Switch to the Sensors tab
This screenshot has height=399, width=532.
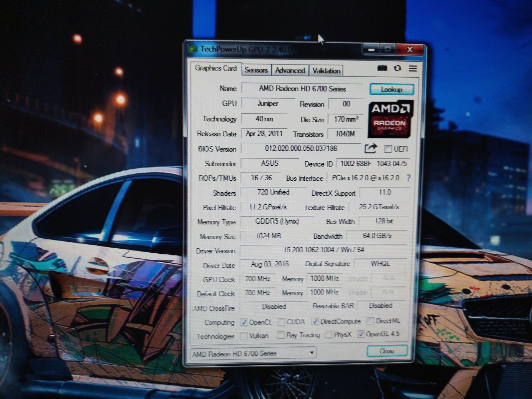[x=256, y=70]
